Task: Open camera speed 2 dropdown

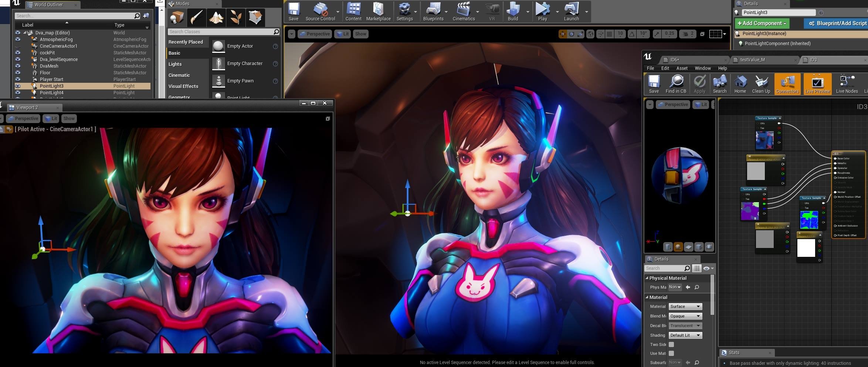Action: tap(688, 34)
